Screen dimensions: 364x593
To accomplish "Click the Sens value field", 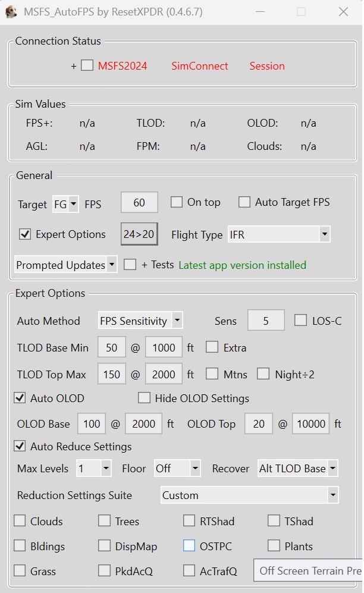I will coord(266,321).
